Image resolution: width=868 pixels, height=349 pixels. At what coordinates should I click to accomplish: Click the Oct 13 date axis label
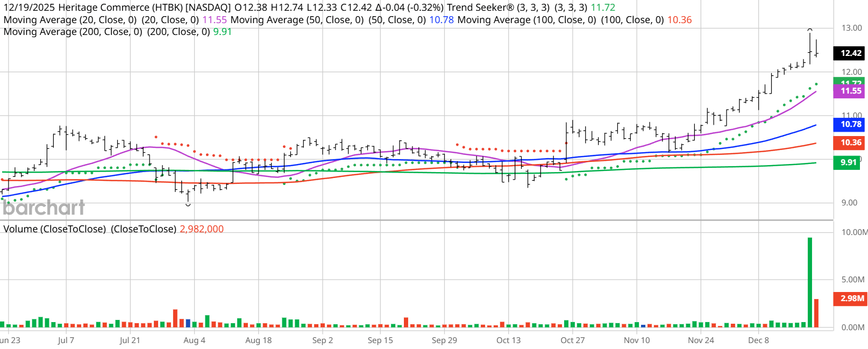coord(508,340)
